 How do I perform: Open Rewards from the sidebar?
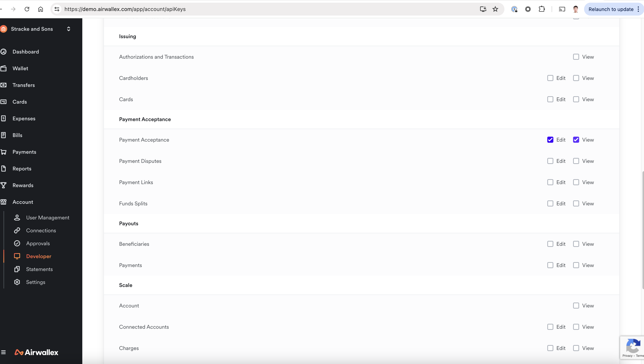click(x=23, y=185)
